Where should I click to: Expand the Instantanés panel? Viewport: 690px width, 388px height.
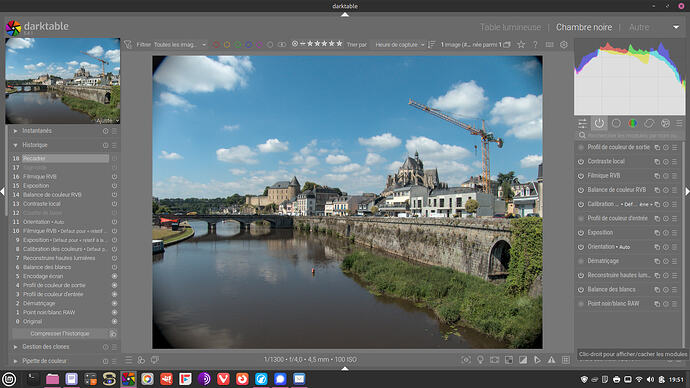coord(16,131)
